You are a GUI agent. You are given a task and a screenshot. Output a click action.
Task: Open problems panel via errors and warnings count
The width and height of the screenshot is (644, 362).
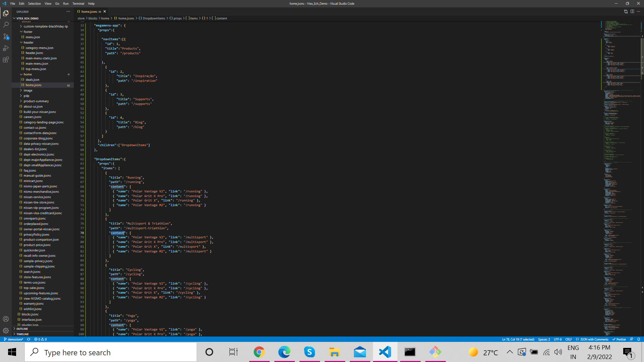coord(40,339)
